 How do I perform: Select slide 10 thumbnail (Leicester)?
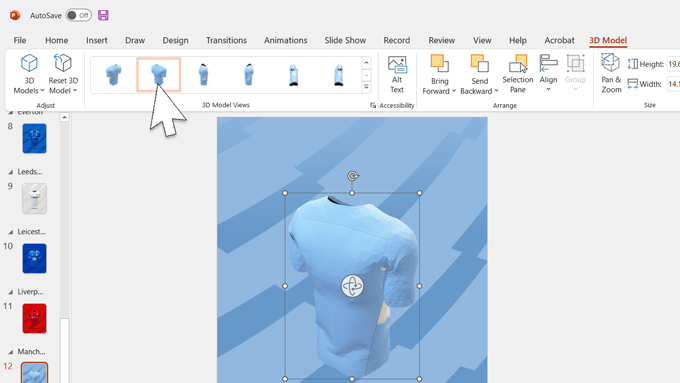(x=34, y=258)
